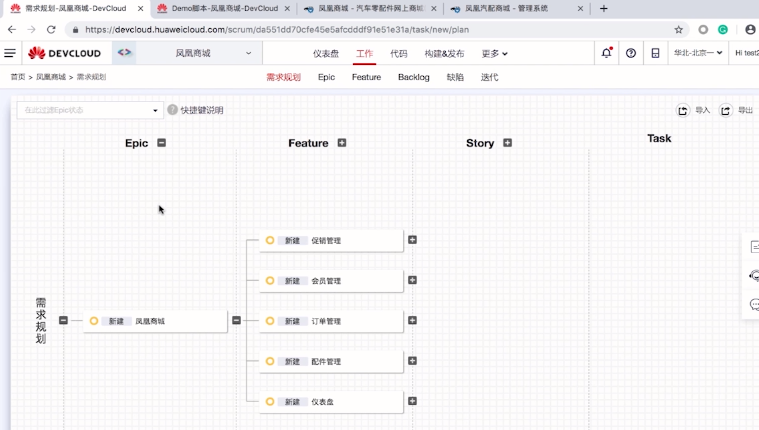The height and width of the screenshot is (430, 759).
Task: Open the hamburger menu beside DevCloud logo
Action: coord(10,53)
